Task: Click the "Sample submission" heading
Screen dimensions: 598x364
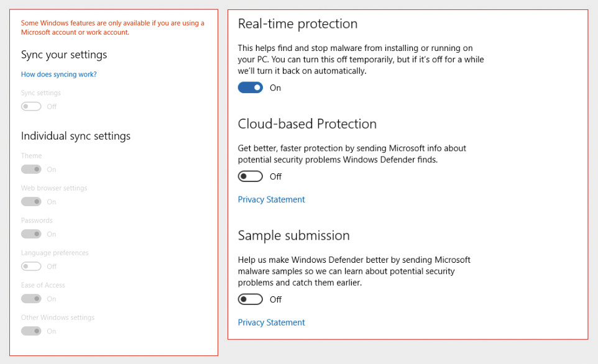Action: point(293,236)
